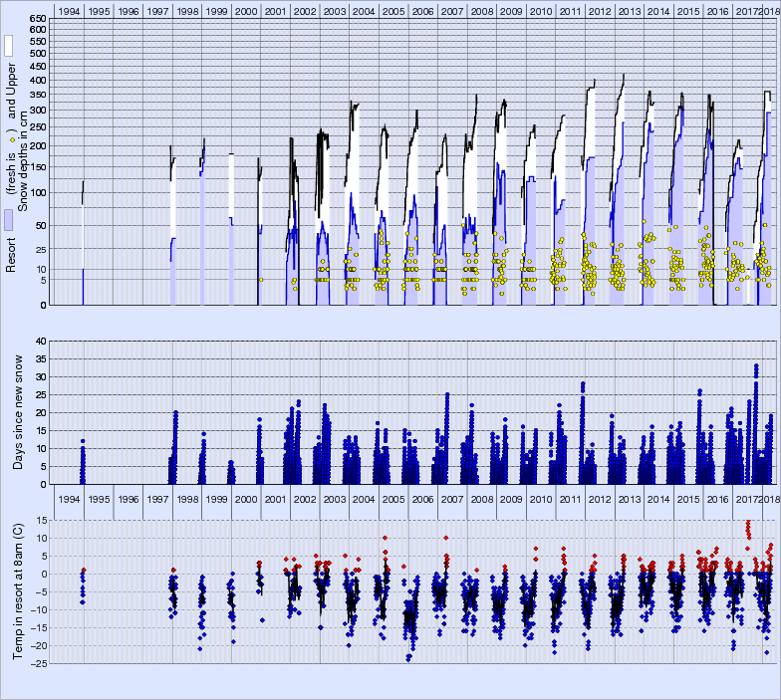Select year 1994 in the top chart header

point(69,11)
